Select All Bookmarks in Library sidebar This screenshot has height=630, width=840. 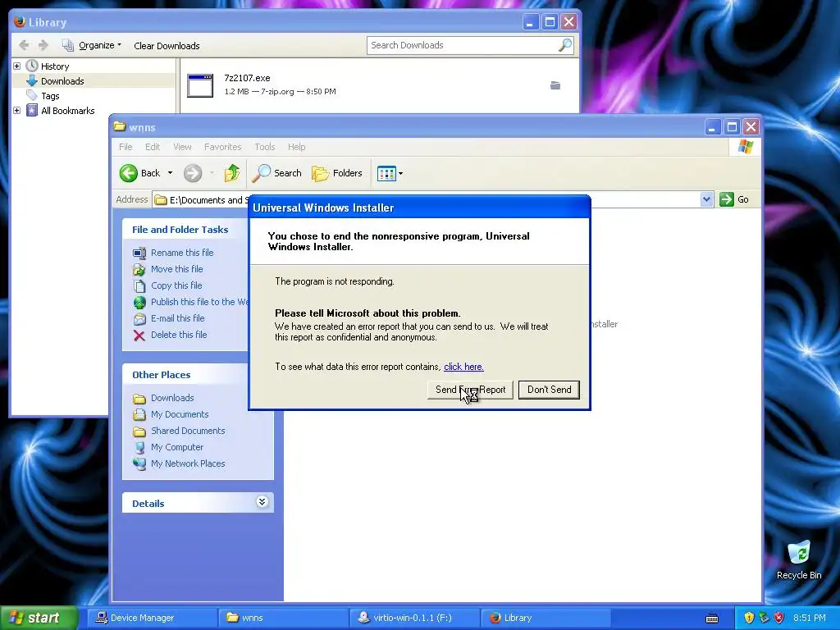coord(68,111)
